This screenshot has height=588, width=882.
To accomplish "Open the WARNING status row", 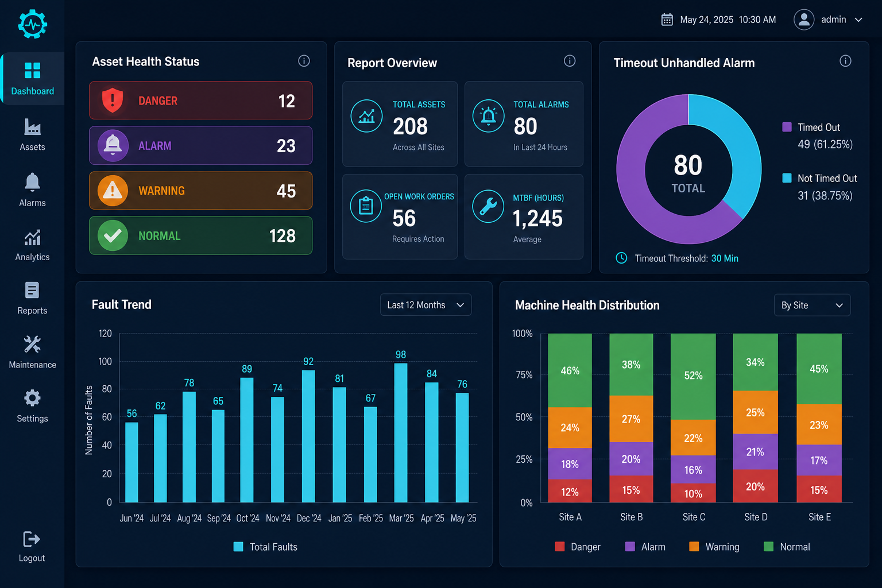I will tap(200, 191).
